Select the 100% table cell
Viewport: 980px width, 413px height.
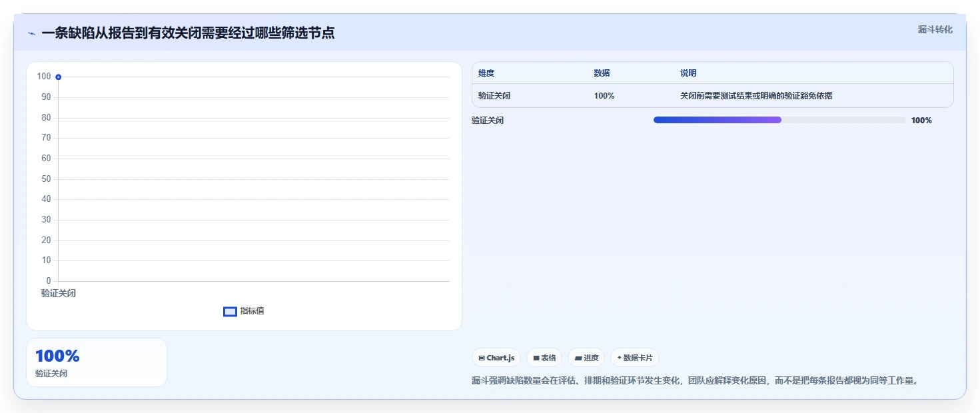point(604,96)
